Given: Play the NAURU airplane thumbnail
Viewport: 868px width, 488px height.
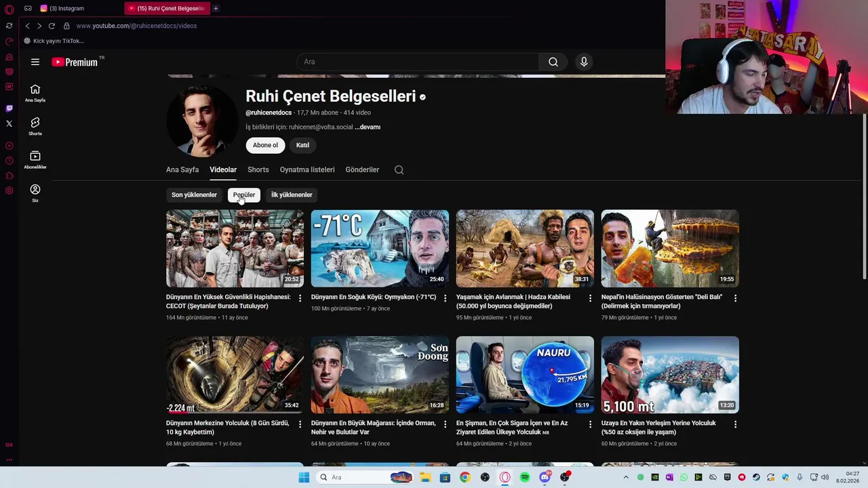Looking at the screenshot, I should pyautogui.click(x=525, y=374).
